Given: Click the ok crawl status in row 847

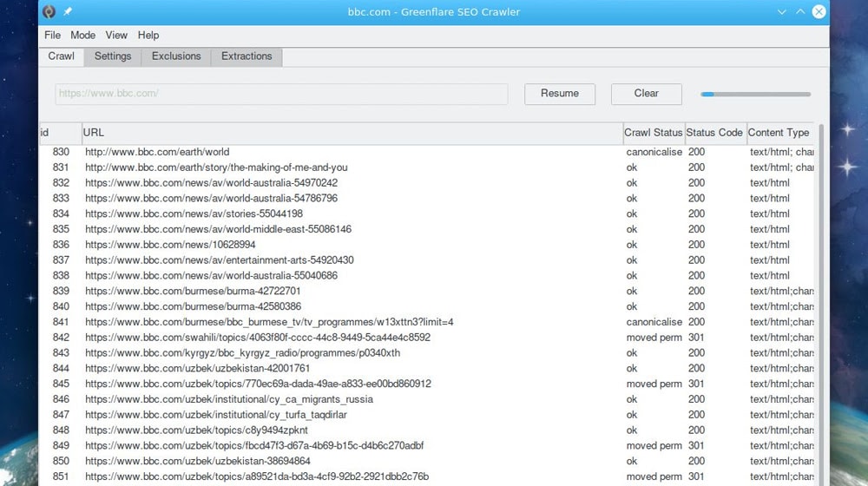Looking at the screenshot, I should click(x=632, y=416).
